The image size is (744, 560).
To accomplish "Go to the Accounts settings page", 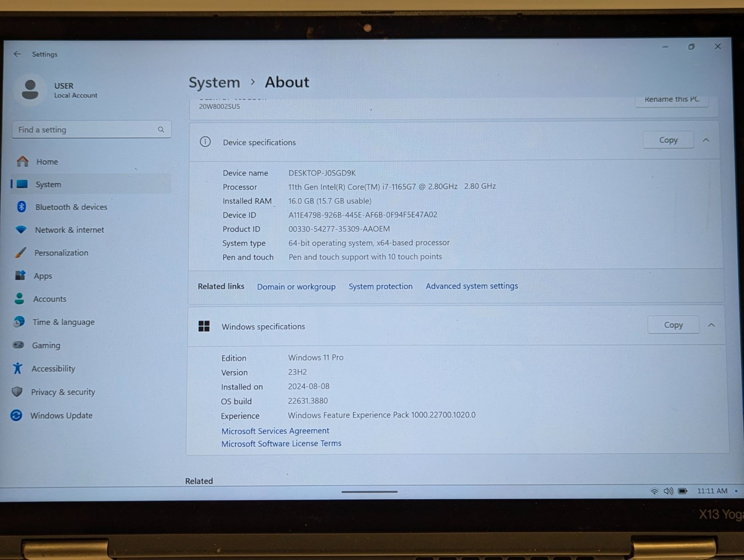I will click(x=50, y=299).
